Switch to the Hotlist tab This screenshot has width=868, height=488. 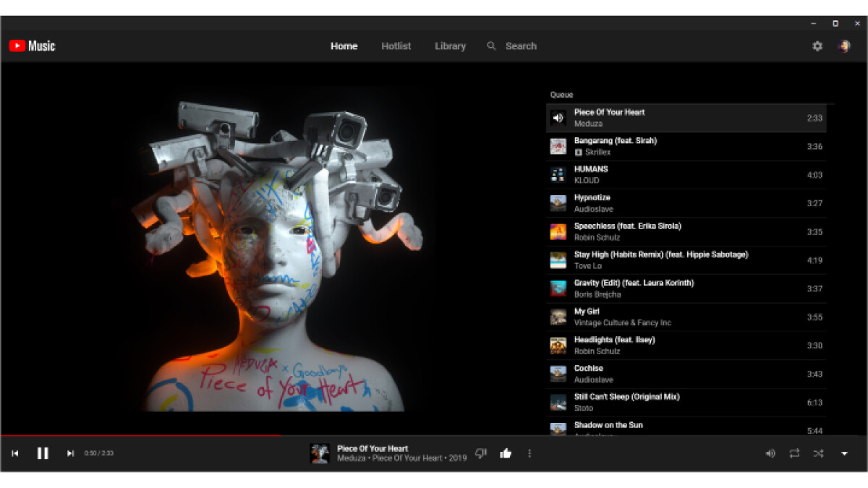click(396, 46)
